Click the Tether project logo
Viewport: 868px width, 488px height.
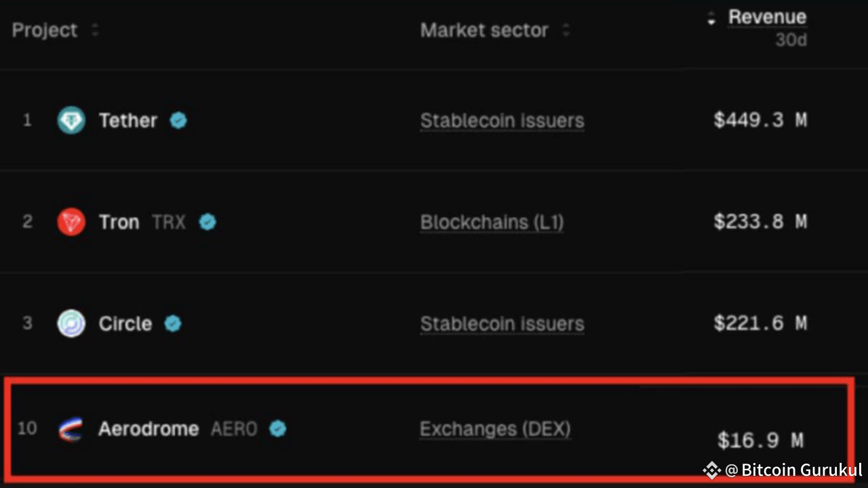(71, 120)
